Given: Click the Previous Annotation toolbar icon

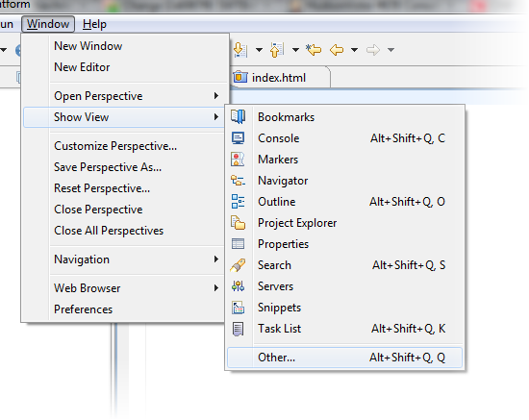Looking at the screenshot, I should [x=277, y=50].
